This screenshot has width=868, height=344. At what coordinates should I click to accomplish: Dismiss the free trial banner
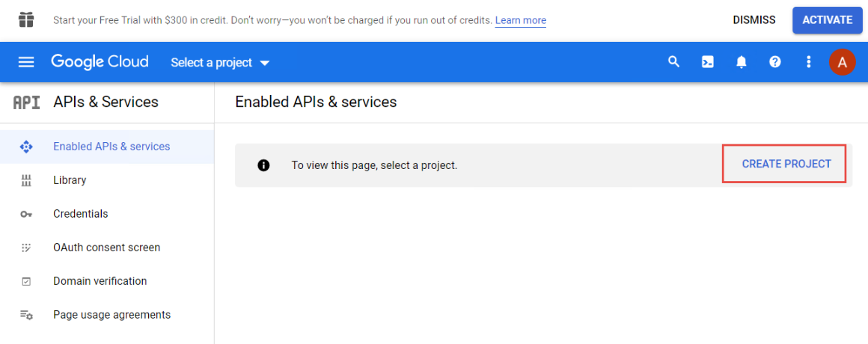point(754,20)
